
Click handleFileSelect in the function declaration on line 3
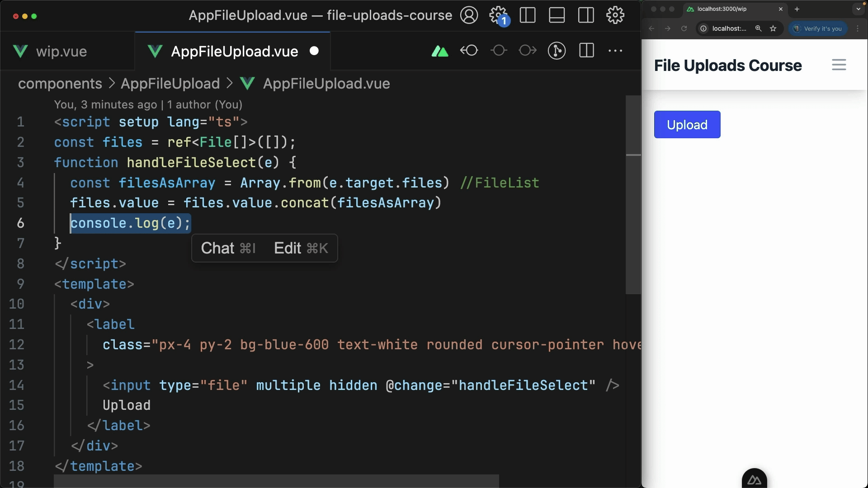[192, 163]
